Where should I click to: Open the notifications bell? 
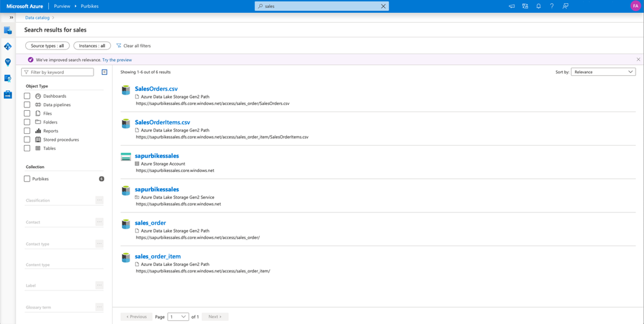pos(538,6)
